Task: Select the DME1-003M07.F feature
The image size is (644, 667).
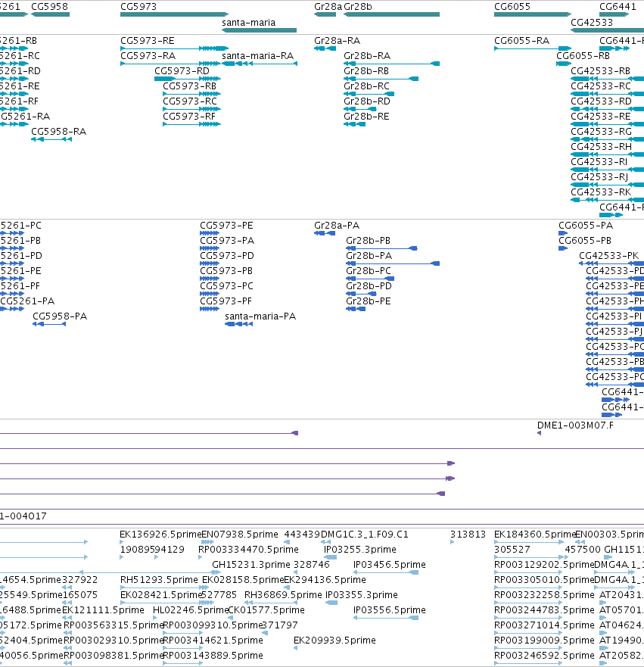Action: click(x=576, y=425)
